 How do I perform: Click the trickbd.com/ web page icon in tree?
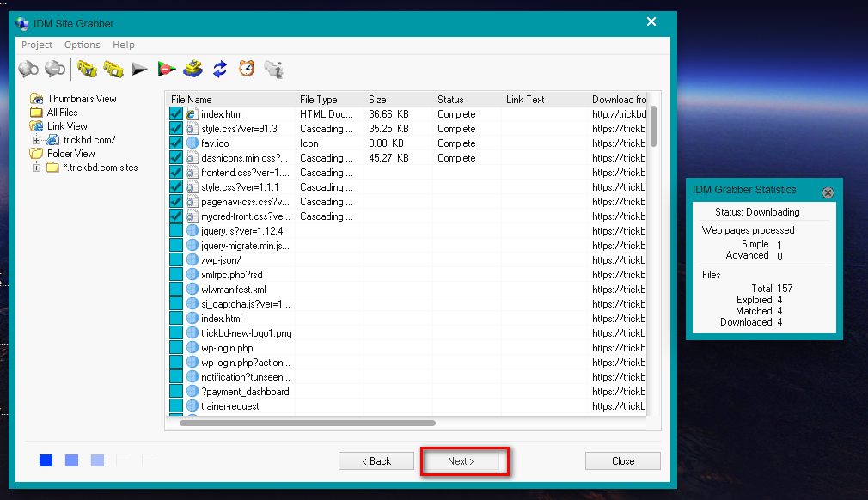click(x=53, y=140)
